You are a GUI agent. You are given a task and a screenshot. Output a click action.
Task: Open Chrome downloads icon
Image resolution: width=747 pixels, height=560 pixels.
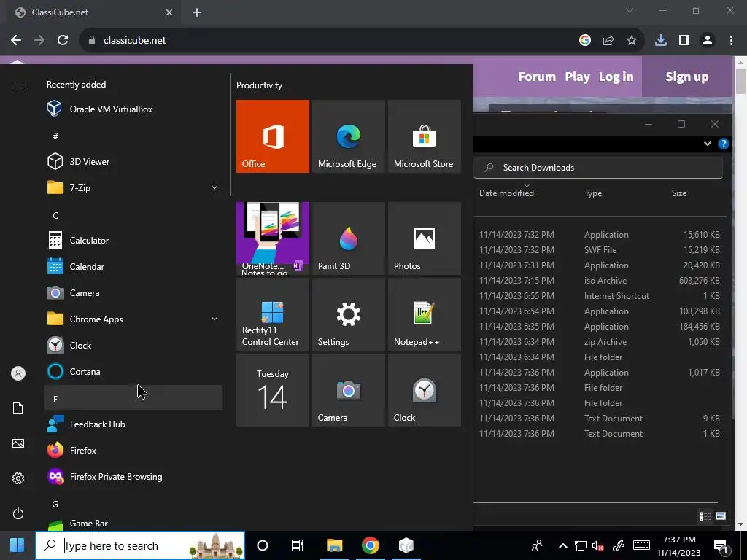(661, 41)
